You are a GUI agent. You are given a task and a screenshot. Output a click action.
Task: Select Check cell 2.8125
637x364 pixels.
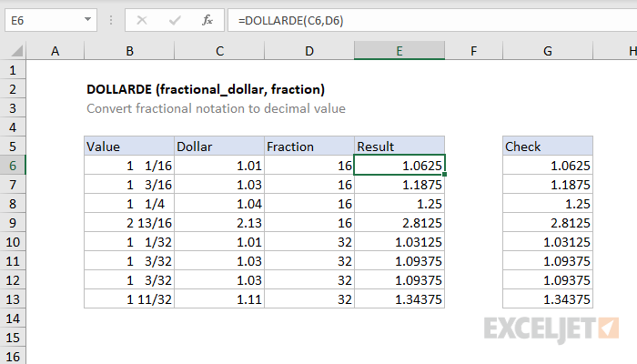(x=547, y=223)
